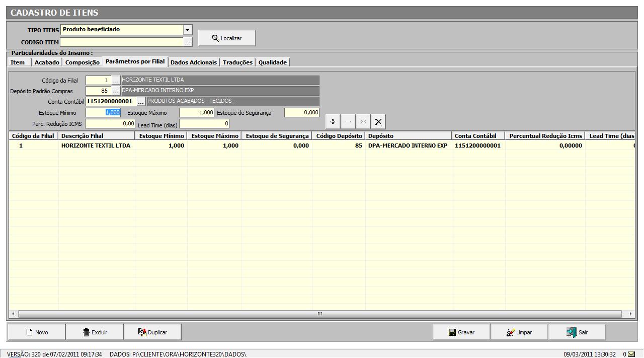
Task: Click the Estoque Máximo input field
Action: point(197,113)
